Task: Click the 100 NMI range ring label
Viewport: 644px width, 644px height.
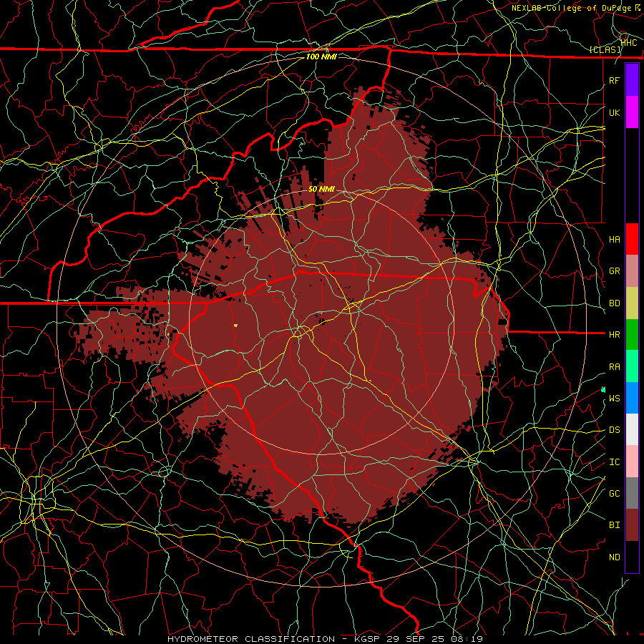Action: point(321,57)
